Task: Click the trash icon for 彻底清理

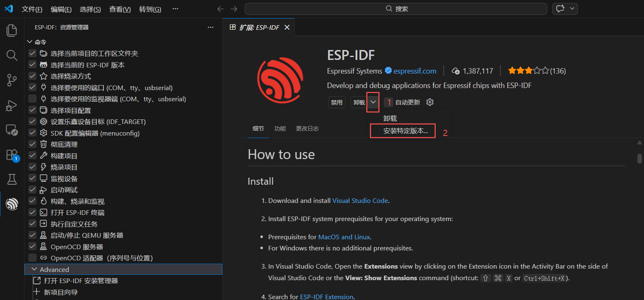Action: [x=43, y=145]
